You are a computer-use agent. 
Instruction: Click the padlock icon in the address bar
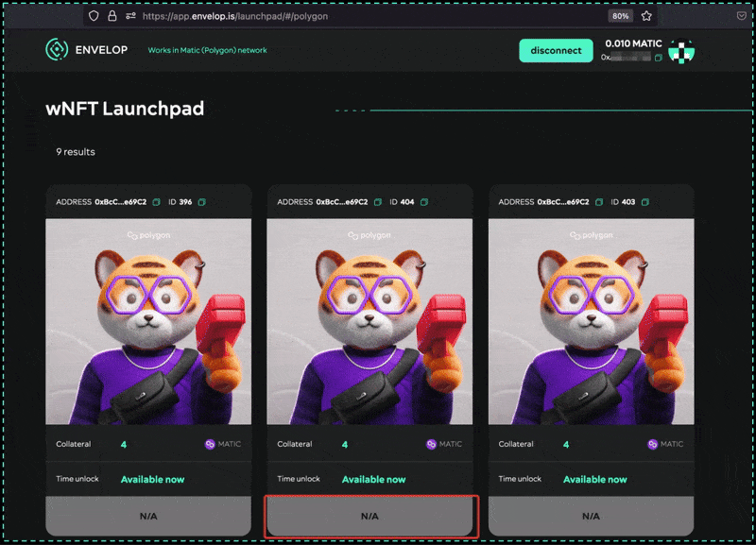pyautogui.click(x=112, y=16)
